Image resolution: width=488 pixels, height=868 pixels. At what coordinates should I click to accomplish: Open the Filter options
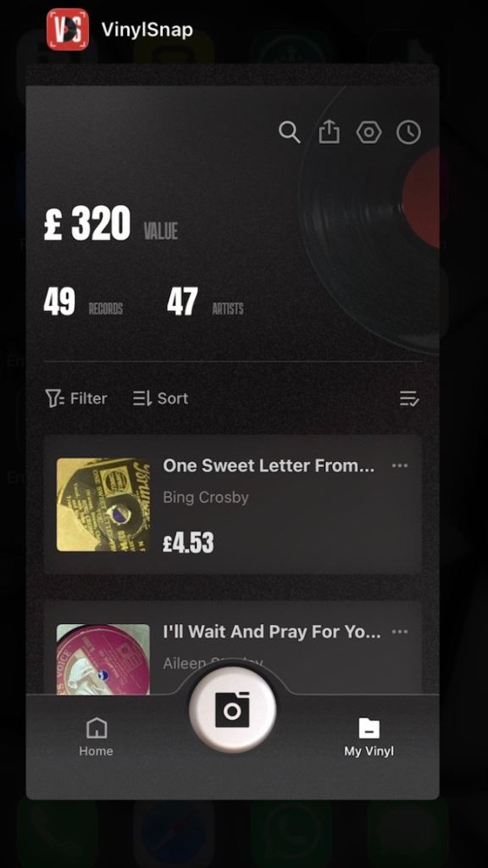(x=76, y=398)
